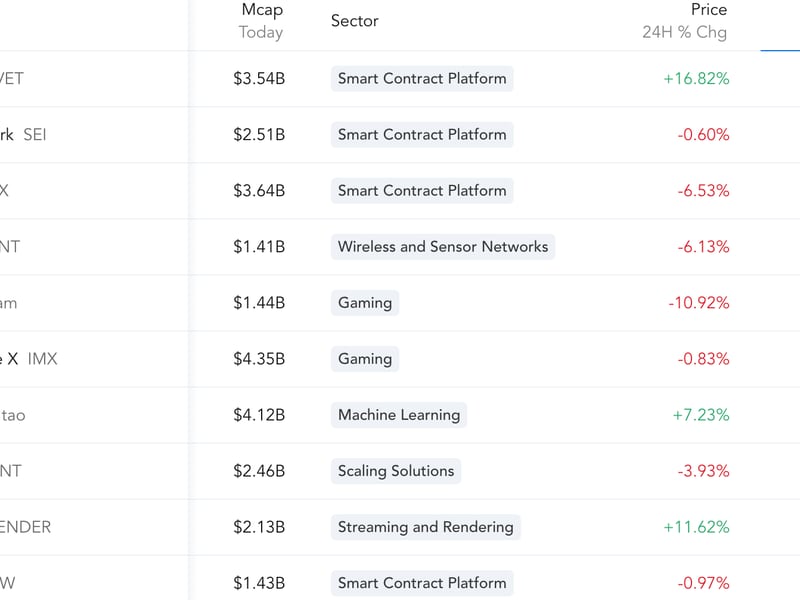Screen dimensions: 800x600
Task: Sort by the Mcap Today column header
Action: [x=261, y=21]
